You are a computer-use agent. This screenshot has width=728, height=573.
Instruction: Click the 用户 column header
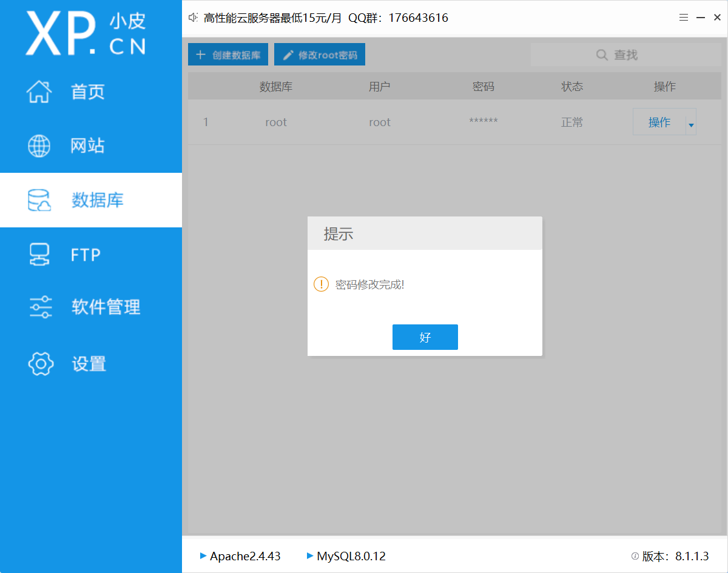pyautogui.click(x=380, y=87)
